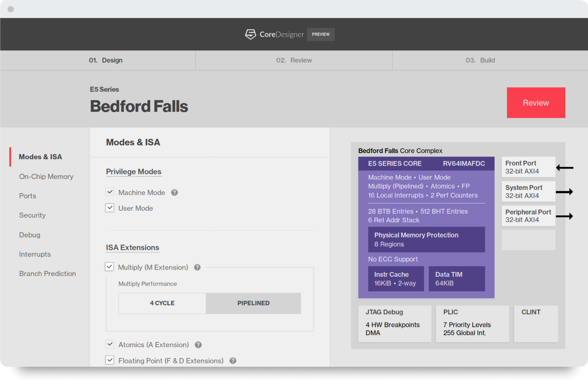Click the CoreDesigner logo icon

coord(250,34)
